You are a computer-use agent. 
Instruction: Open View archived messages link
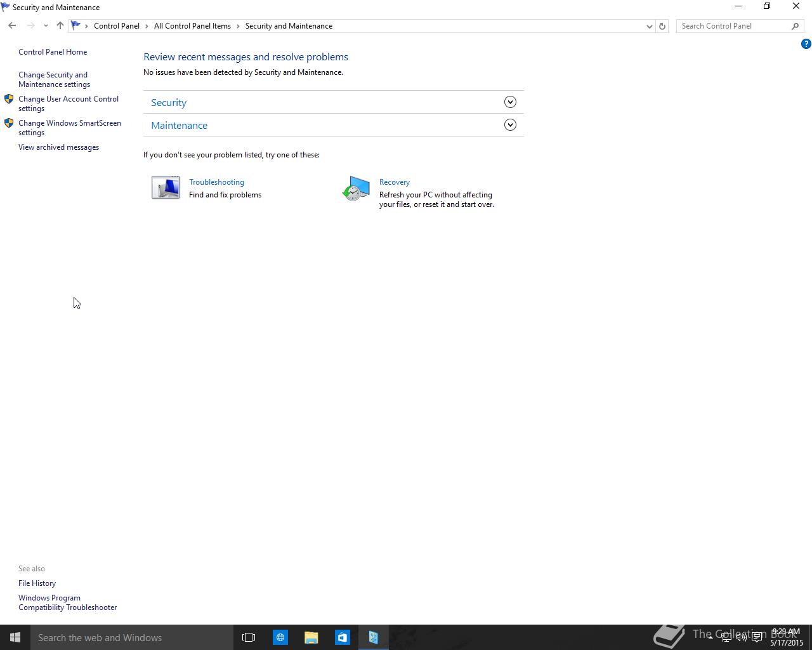pyautogui.click(x=58, y=147)
